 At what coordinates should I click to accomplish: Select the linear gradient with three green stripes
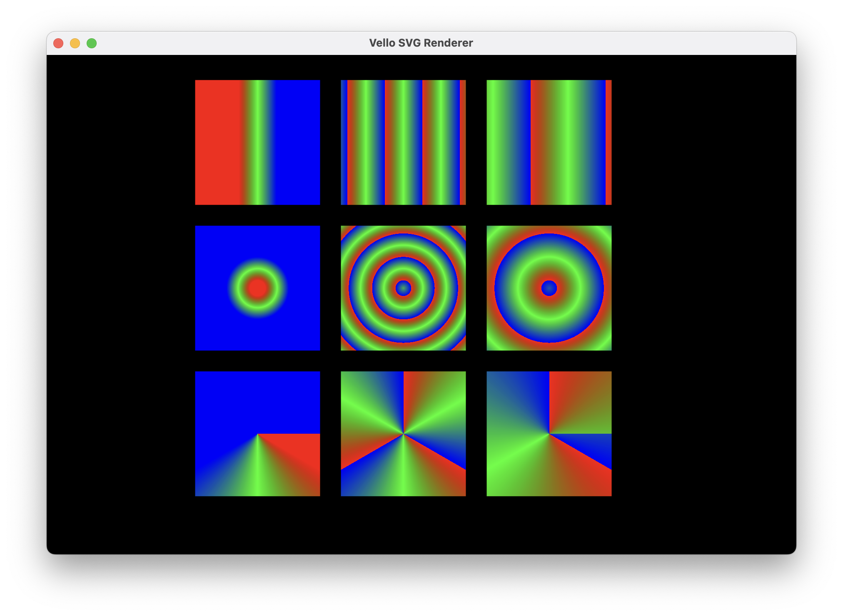tap(403, 142)
